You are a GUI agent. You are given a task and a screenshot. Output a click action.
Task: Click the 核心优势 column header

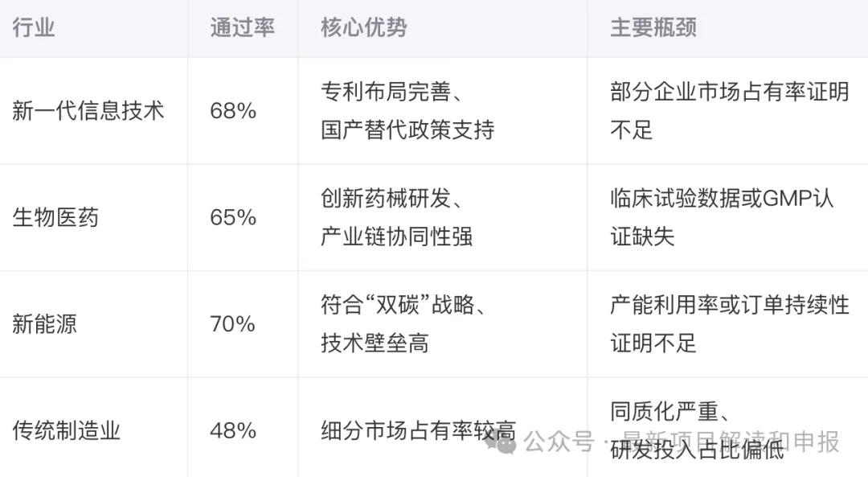(x=364, y=27)
